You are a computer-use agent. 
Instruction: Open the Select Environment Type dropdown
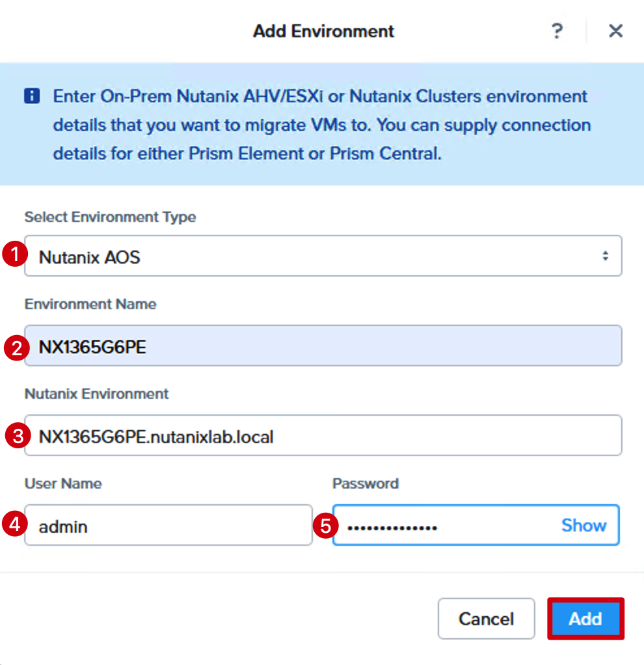(323, 256)
